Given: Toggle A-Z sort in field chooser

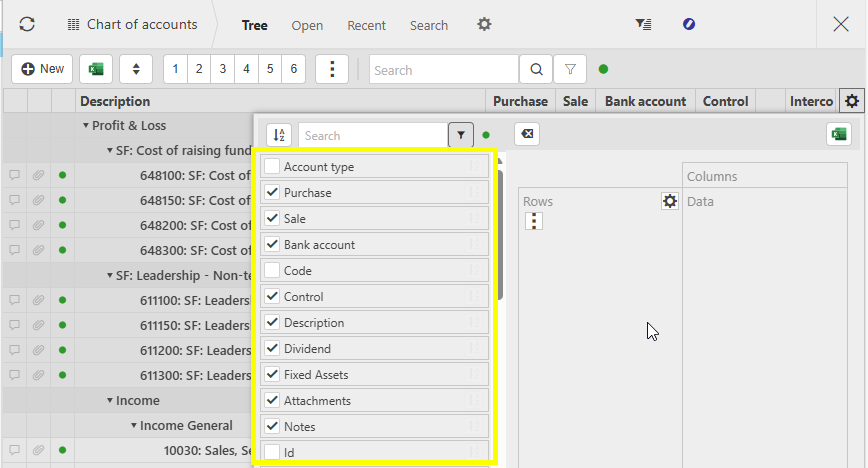Looking at the screenshot, I should pyautogui.click(x=279, y=135).
